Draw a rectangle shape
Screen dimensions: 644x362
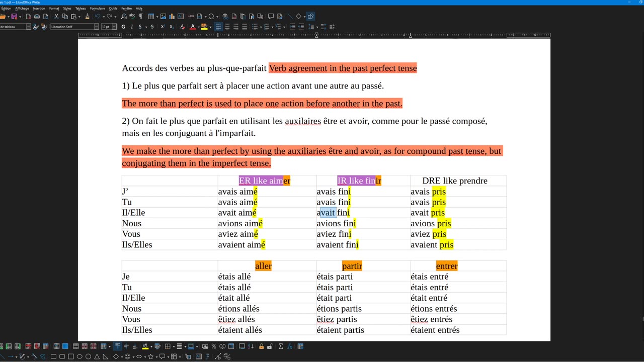tap(53, 356)
